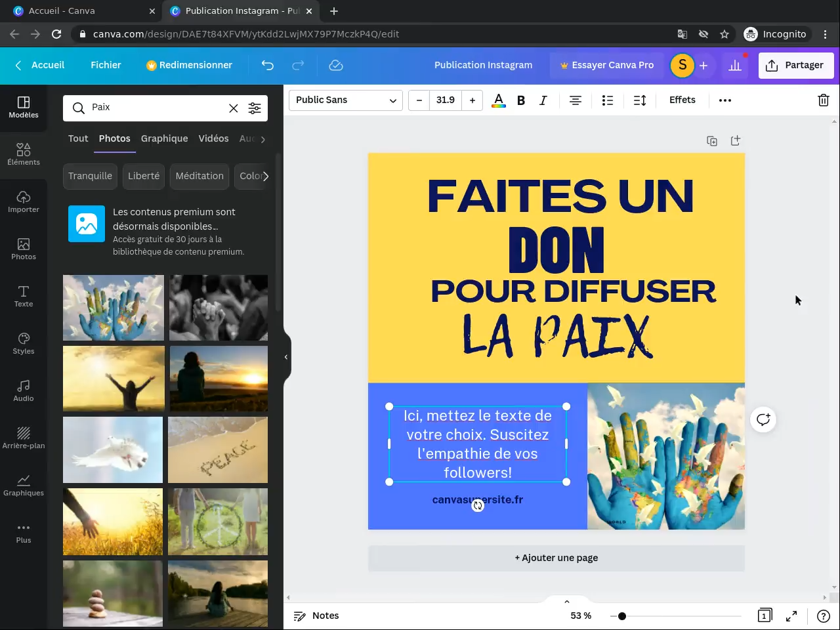Select the white dove photo thumbnail
Screen dimensions: 840x630
pyautogui.click(x=113, y=450)
